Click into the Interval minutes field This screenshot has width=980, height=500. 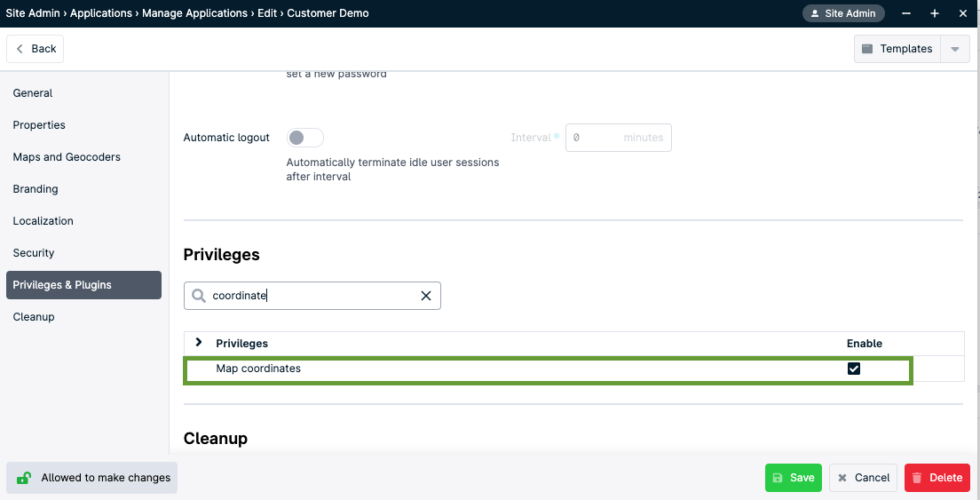pyautogui.click(x=618, y=138)
